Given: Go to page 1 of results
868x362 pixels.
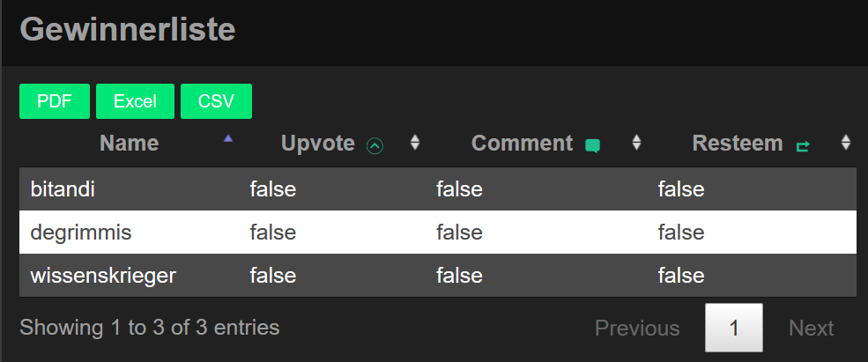Looking at the screenshot, I should point(733,329).
